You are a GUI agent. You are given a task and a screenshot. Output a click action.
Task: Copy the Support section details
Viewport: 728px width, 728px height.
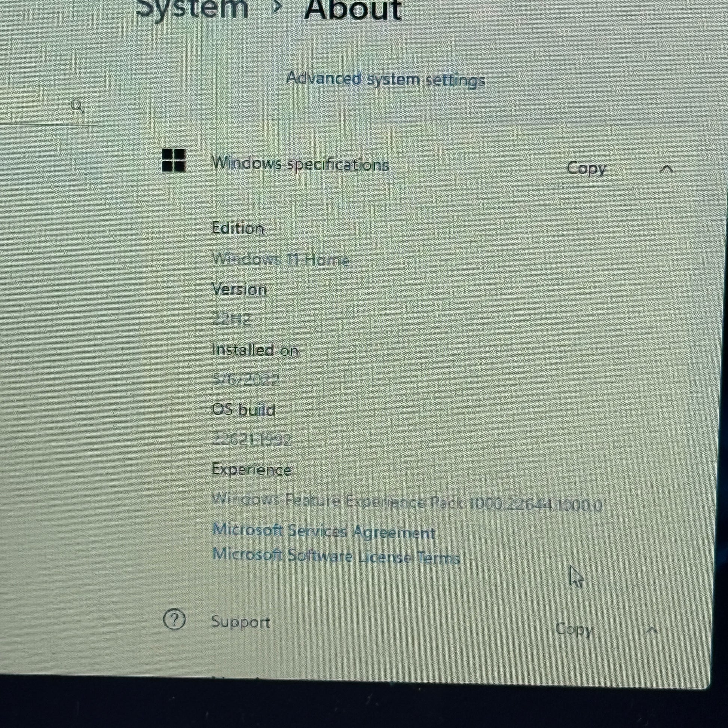[x=573, y=629]
